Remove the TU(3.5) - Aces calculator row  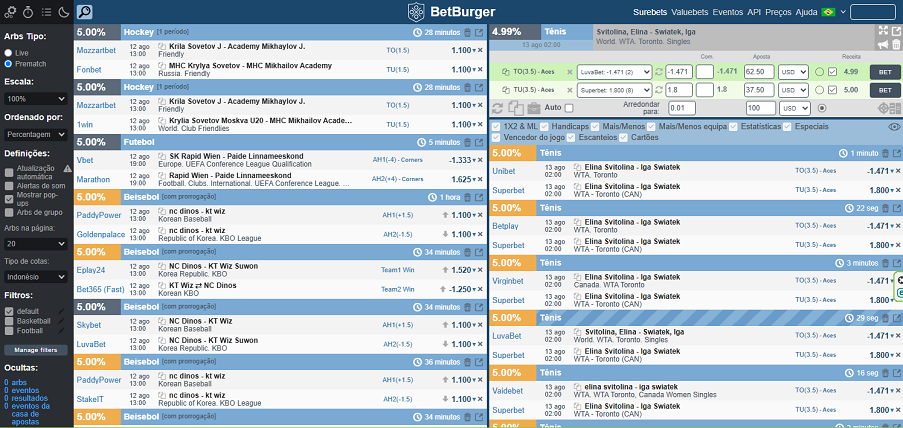click(x=570, y=90)
